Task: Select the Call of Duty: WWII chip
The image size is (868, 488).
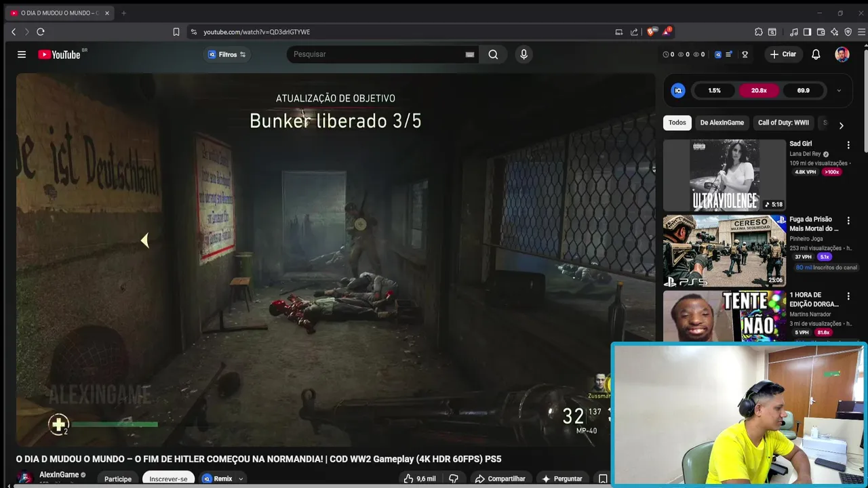Action: (783, 123)
